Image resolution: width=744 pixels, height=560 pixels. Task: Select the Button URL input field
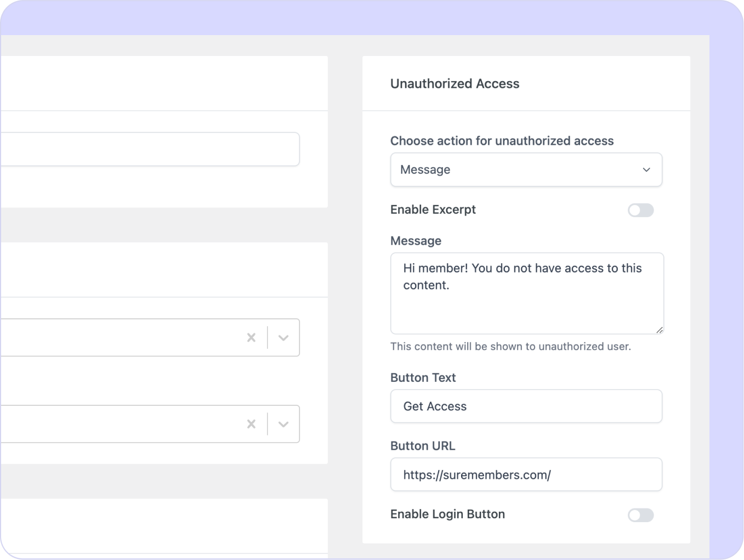(525, 474)
